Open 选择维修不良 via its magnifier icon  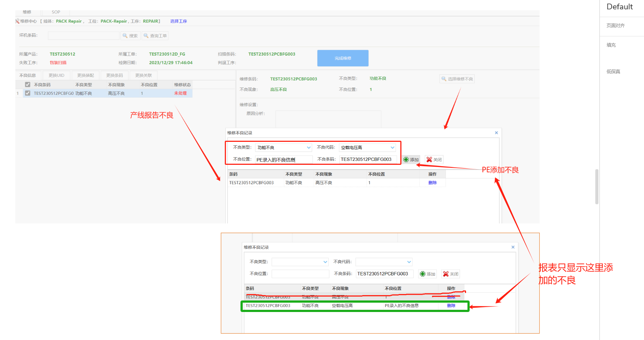coord(444,79)
